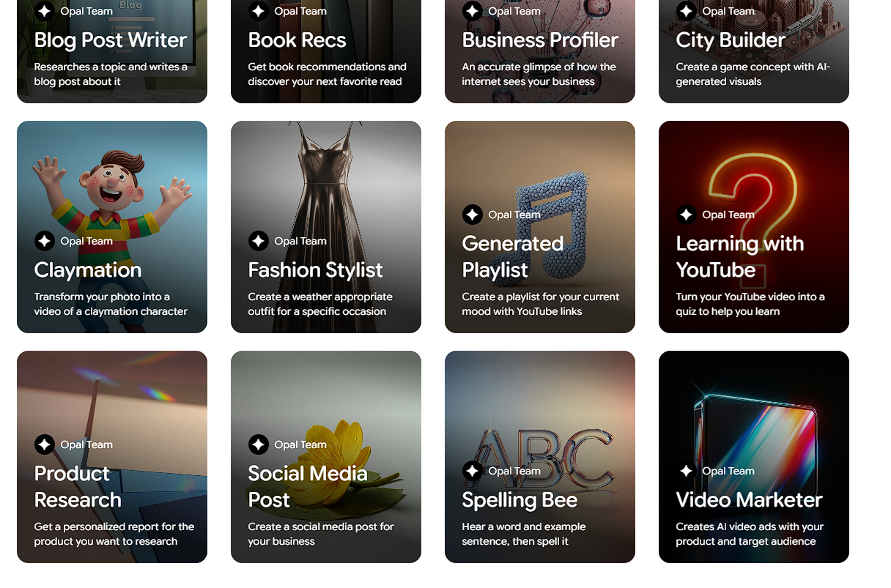The height and width of the screenshot is (588, 891).
Task: Click "Create a playlist for your current mood" description
Action: click(x=541, y=304)
